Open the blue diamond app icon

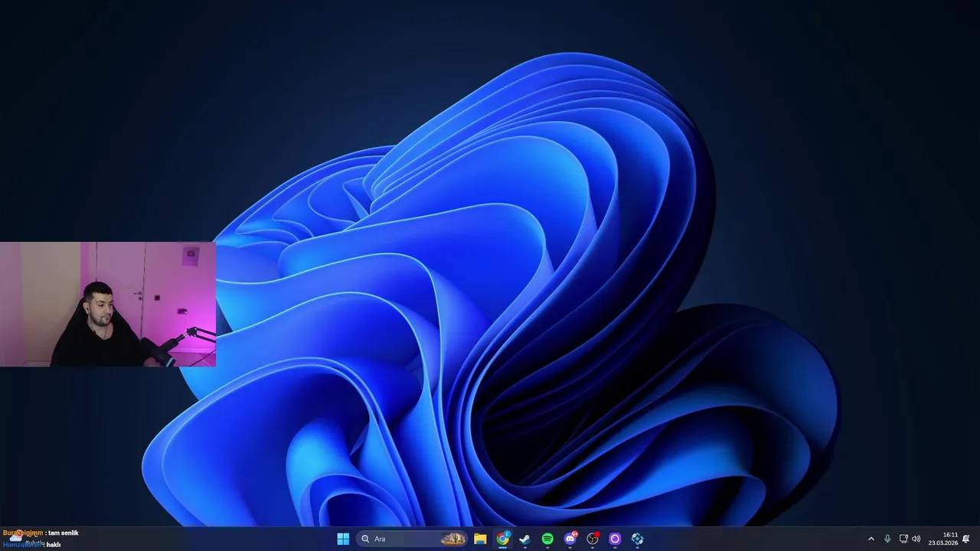[x=637, y=539]
